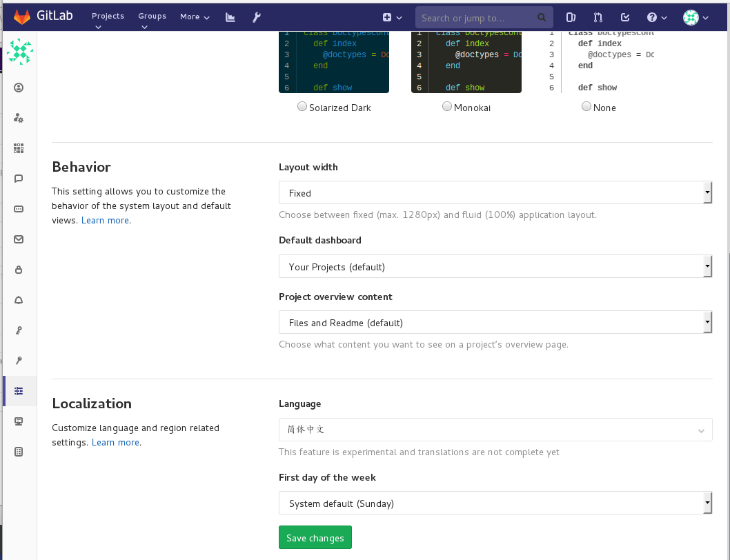Open the Groups menu
The image size is (730, 560).
152,19
